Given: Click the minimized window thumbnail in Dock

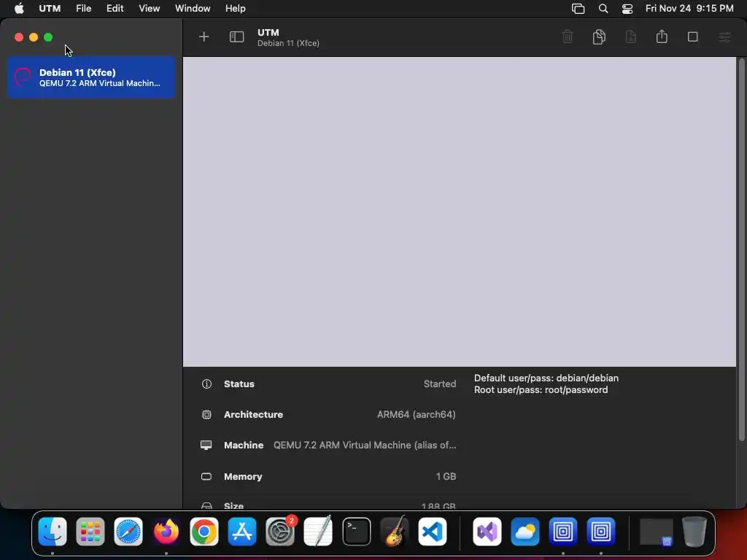Looking at the screenshot, I should coord(656,532).
